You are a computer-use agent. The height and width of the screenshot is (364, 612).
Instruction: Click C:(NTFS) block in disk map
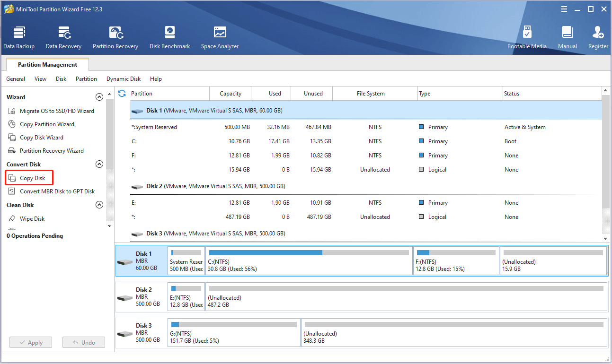(309, 260)
